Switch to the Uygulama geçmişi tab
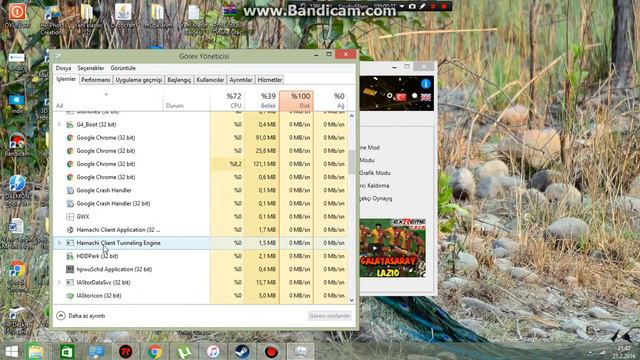This screenshot has height=360, width=640. [138, 80]
